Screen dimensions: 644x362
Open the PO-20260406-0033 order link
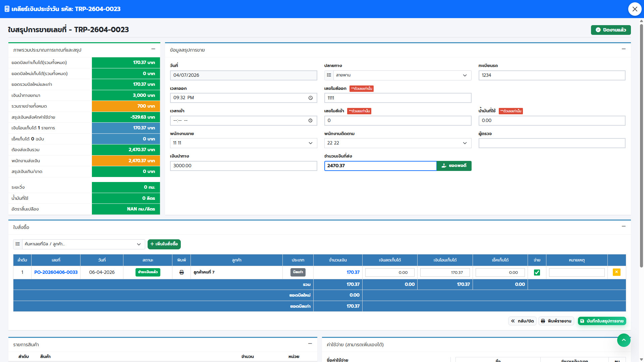56,272
